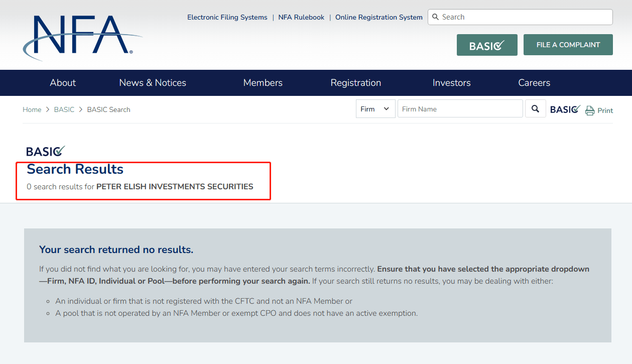Visit the Online Registration System link
632x364 pixels.
coord(378,17)
